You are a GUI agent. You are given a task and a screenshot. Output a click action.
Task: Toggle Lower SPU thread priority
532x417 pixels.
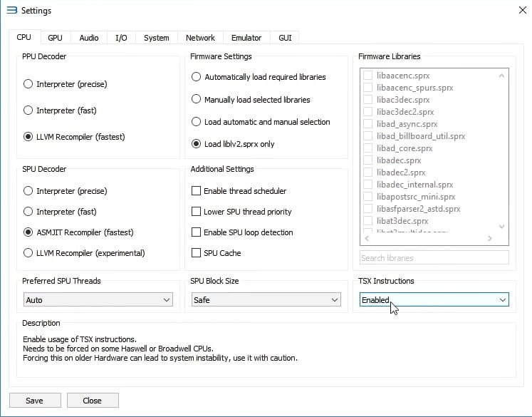pyautogui.click(x=197, y=212)
